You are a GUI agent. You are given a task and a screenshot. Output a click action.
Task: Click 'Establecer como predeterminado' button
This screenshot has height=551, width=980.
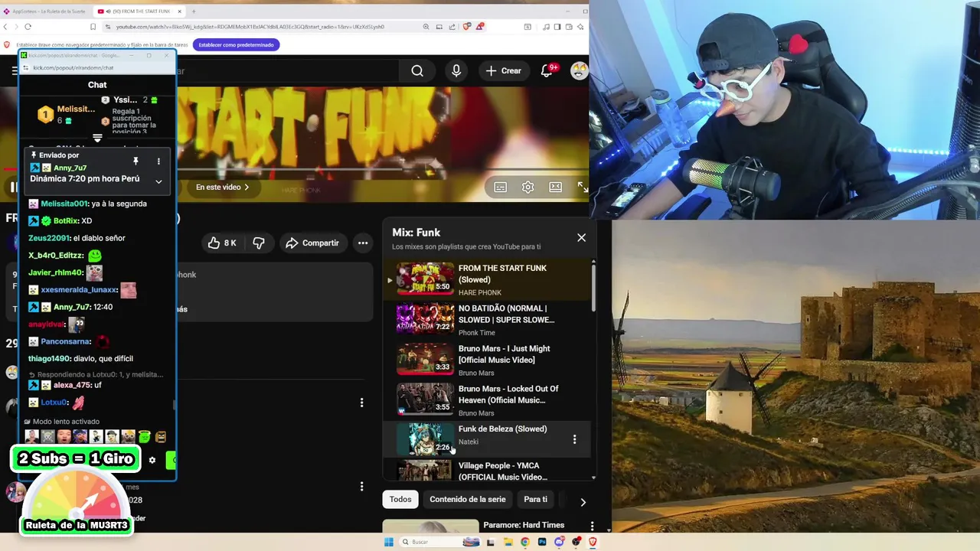coord(236,44)
